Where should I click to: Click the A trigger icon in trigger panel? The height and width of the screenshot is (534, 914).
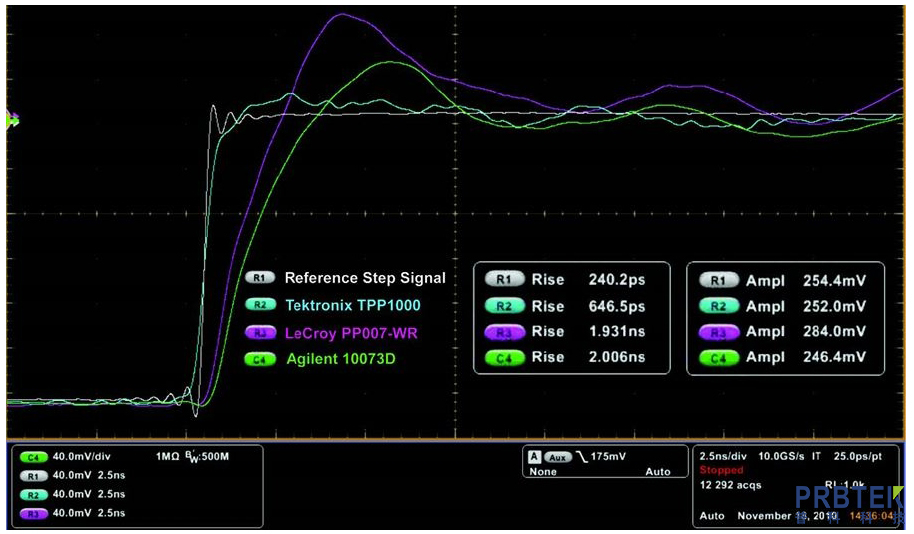click(x=535, y=456)
